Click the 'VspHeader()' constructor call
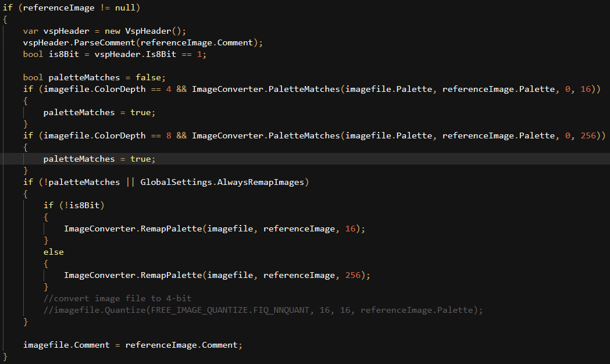Viewport: 610px width, 364px height. 153,31
